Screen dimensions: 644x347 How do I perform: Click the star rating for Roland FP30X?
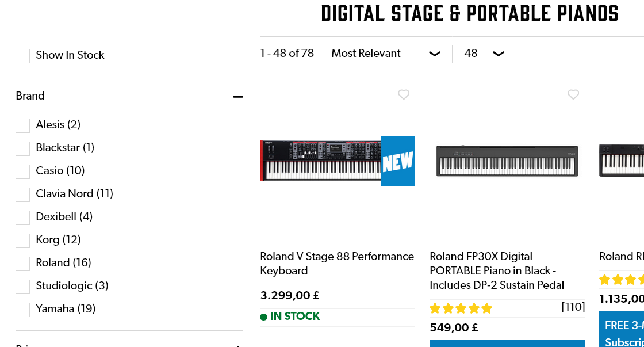tap(461, 308)
